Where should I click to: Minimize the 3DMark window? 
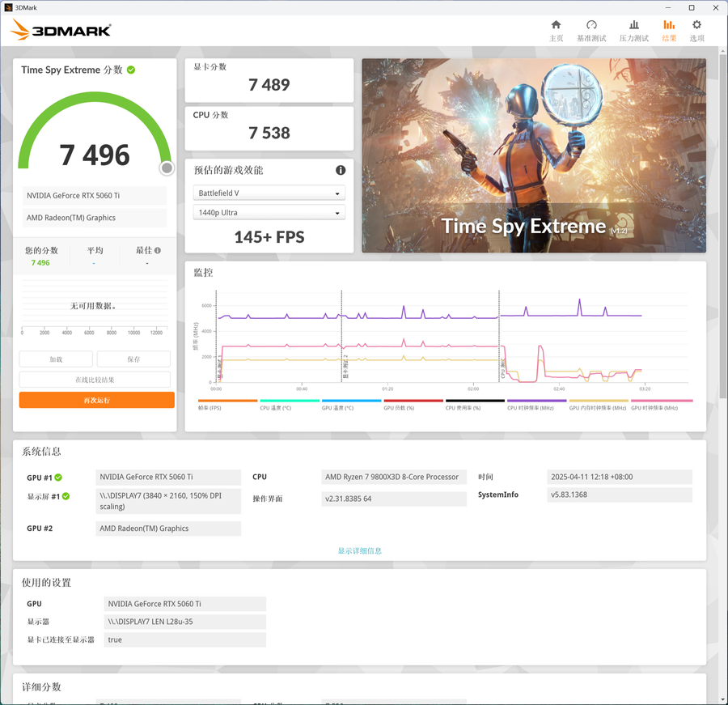click(668, 7)
